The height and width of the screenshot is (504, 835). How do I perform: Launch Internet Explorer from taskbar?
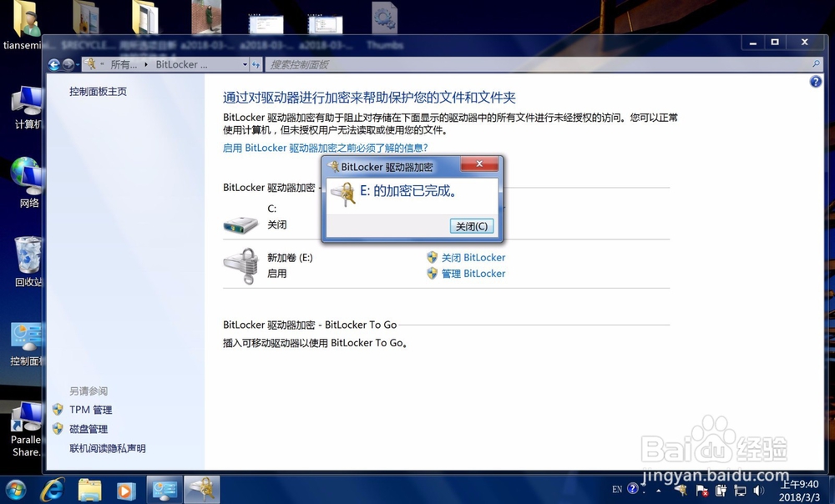pyautogui.click(x=52, y=490)
